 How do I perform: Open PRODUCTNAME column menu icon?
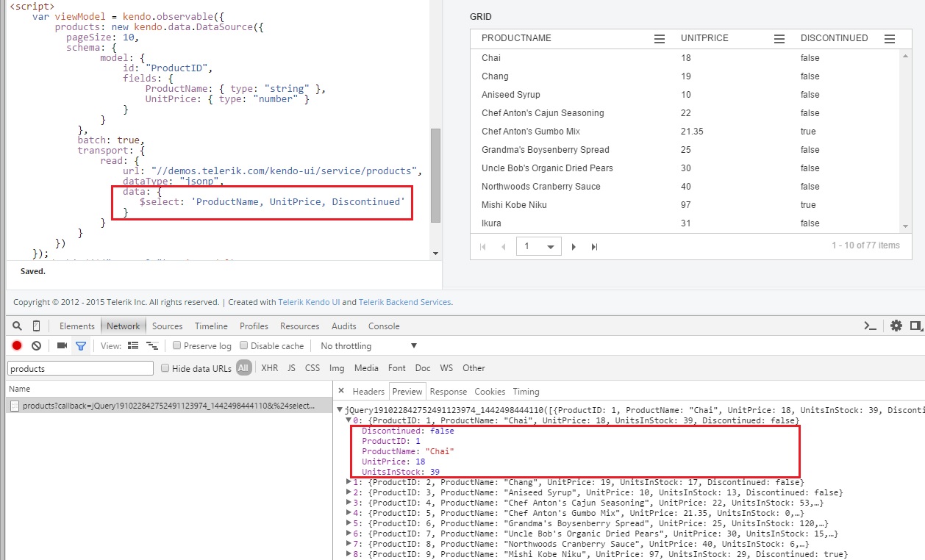[x=660, y=39]
